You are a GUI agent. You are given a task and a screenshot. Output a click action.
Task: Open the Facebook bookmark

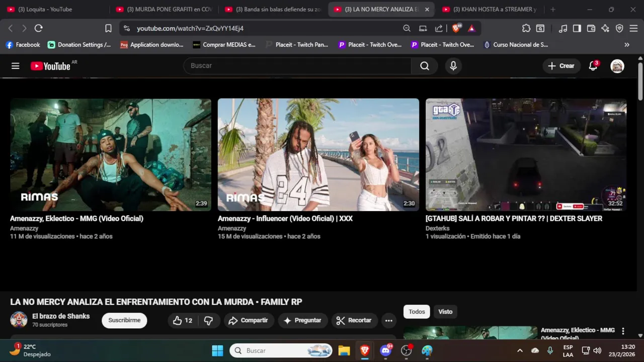pos(23,45)
